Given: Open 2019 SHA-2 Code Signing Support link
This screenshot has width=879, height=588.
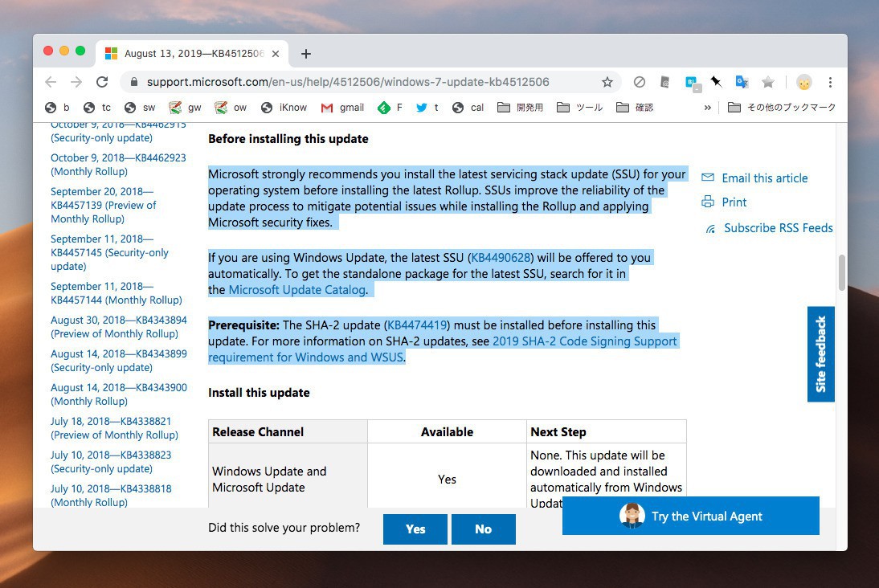Looking at the screenshot, I should coord(442,349).
